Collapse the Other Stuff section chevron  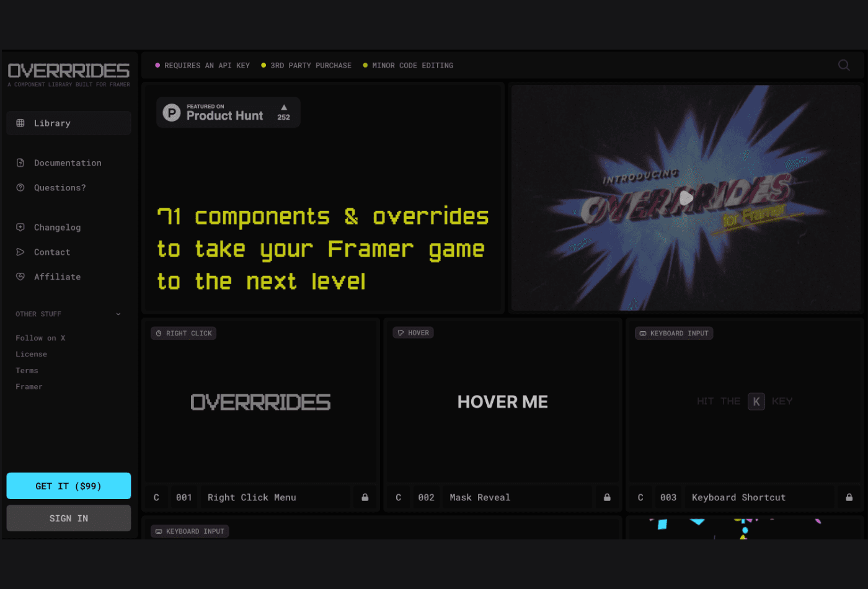click(x=118, y=314)
